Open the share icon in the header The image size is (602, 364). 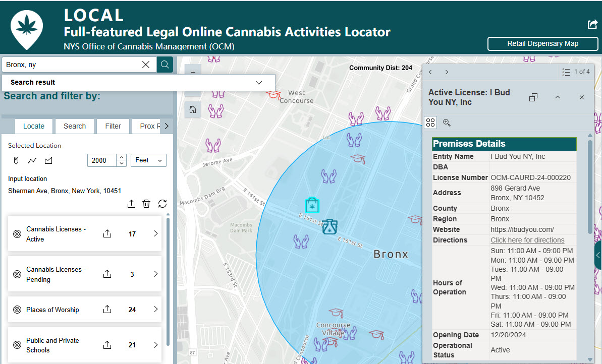point(592,25)
